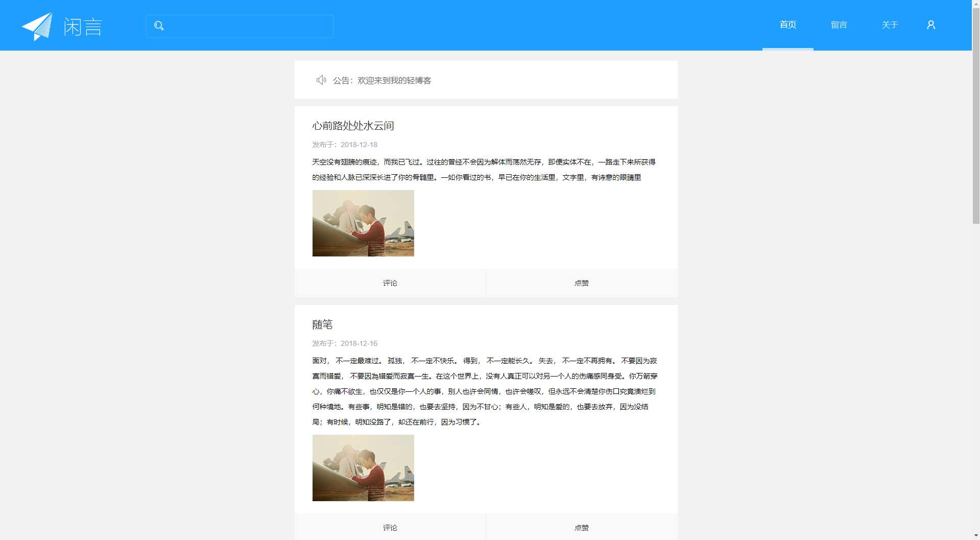
Task: Click 点赞 on the 随笔 post
Action: click(581, 528)
